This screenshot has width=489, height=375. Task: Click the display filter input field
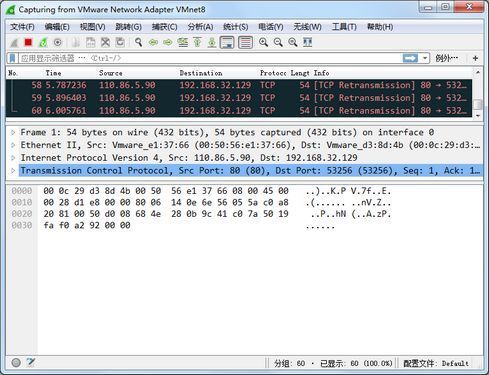point(210,58)
